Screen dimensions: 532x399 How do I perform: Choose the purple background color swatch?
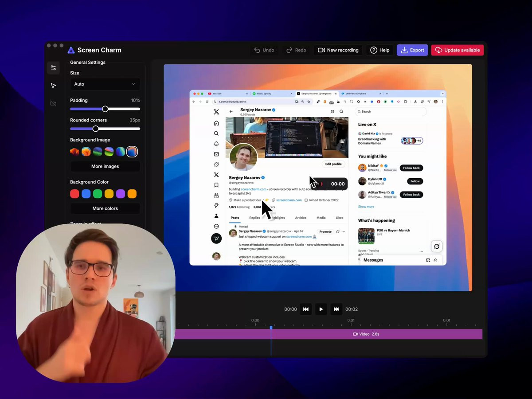click(121, 194)
